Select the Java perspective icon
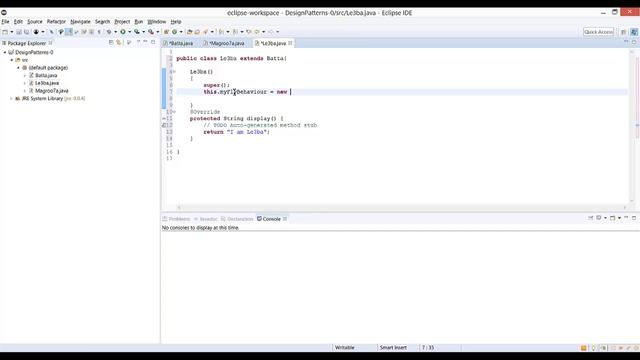Viewport: 640px width, 360px height. (634, 32)
